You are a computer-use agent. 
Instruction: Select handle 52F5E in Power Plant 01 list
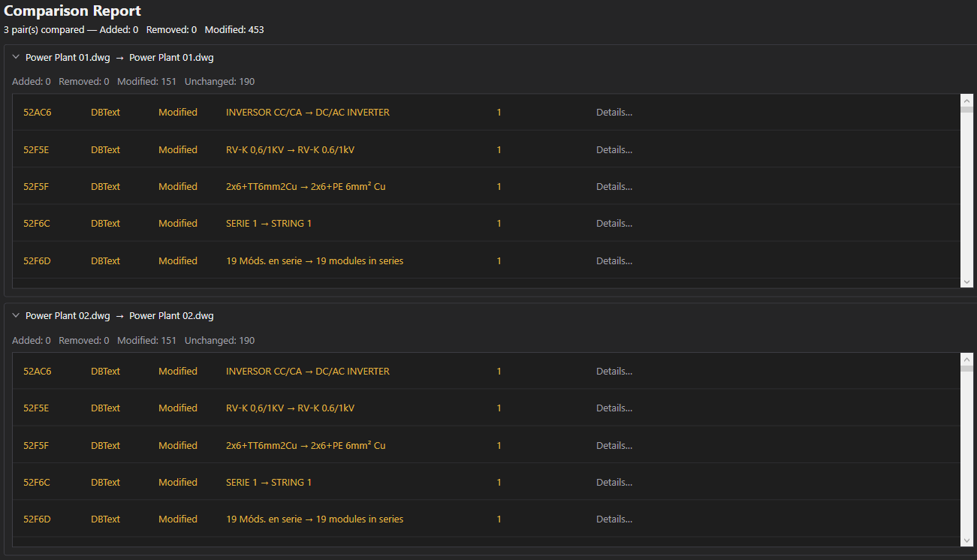tap(36, 149)
